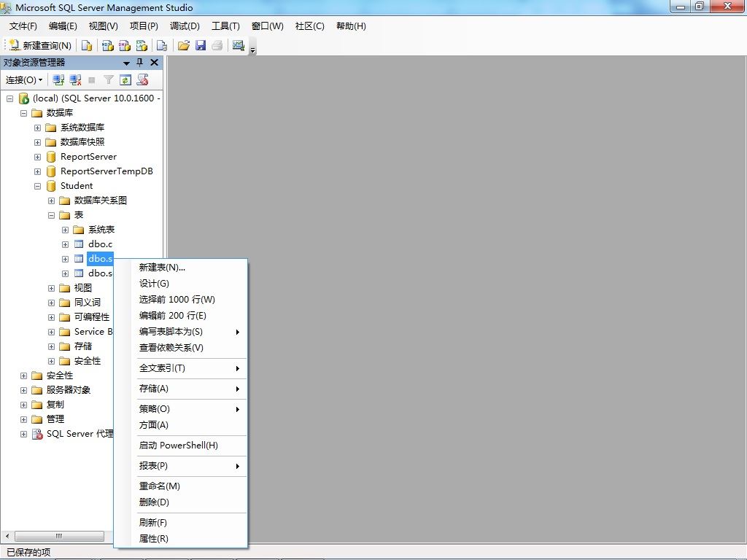Click the Analysis Services XMLA Query icon
The width and height of the screenshot is (747, 560).
point(142,45)
